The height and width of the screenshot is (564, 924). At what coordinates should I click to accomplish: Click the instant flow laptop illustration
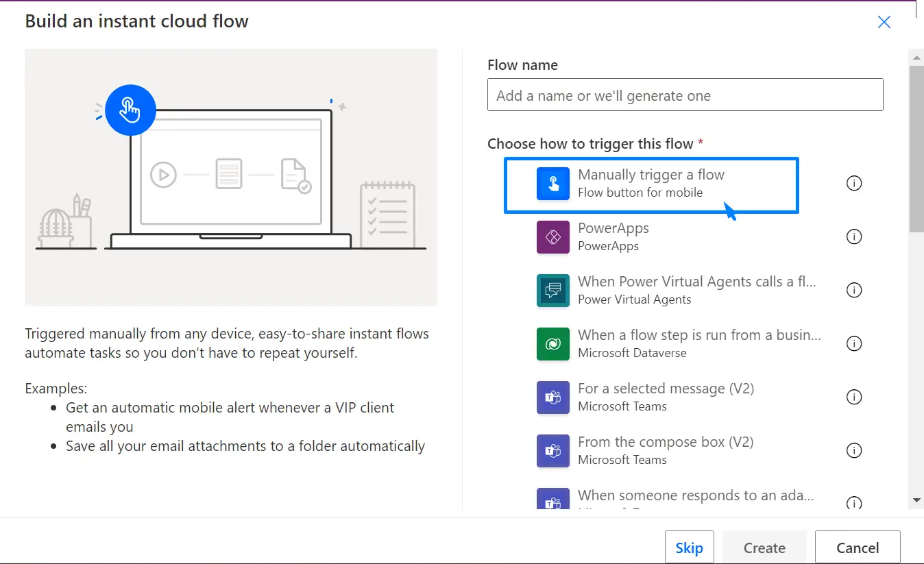[x=231, y=177]
